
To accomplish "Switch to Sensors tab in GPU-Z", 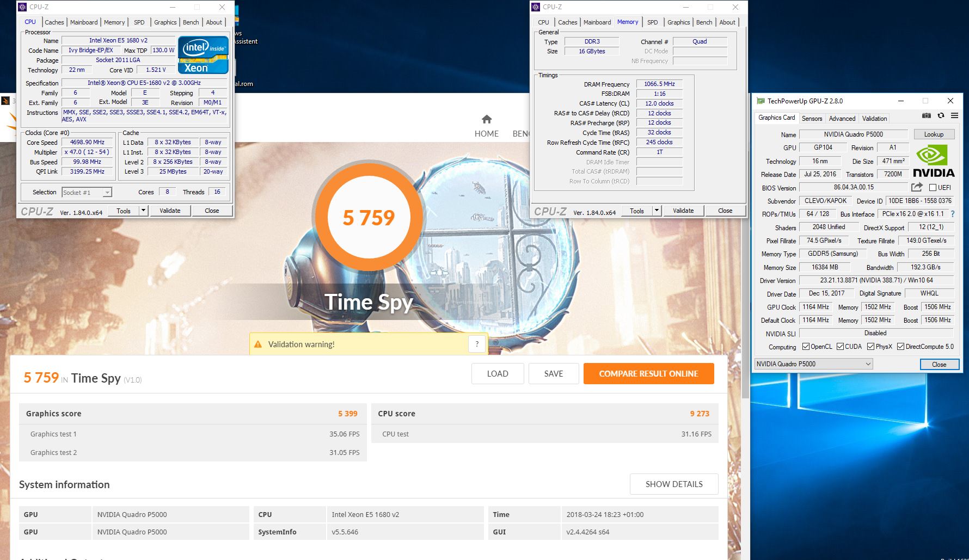I will point(812,118).
